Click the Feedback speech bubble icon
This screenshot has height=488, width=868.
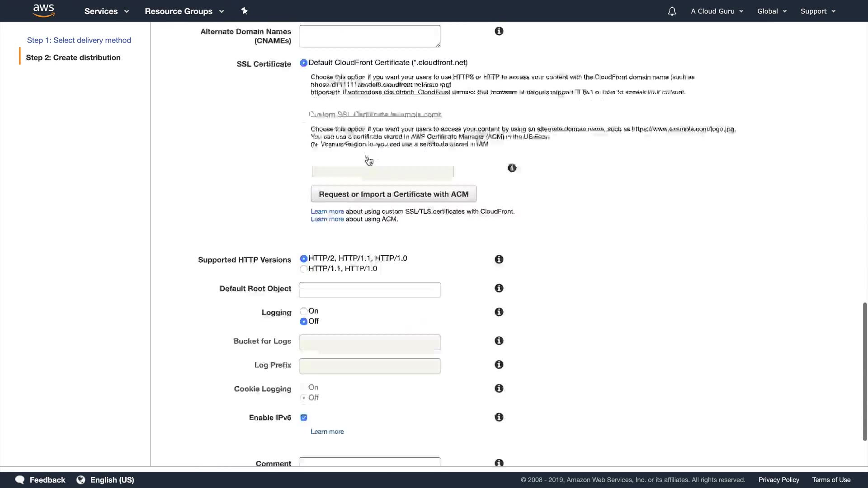point(20,480)
